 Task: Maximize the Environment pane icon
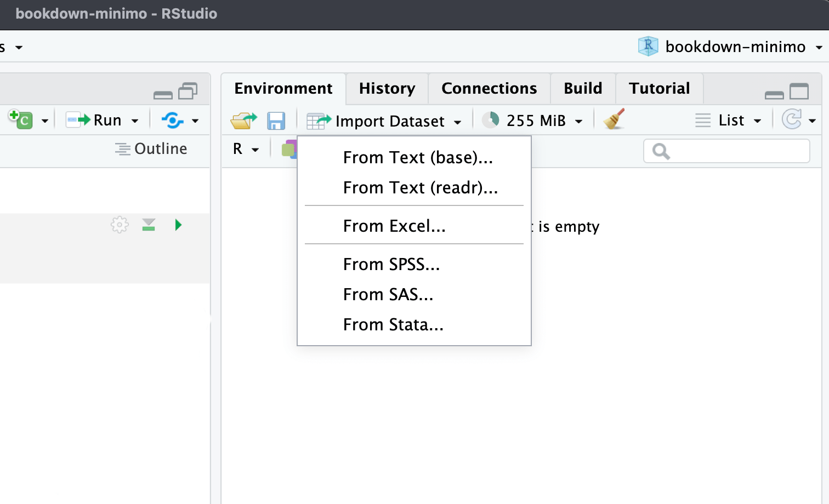click(799, 91)
